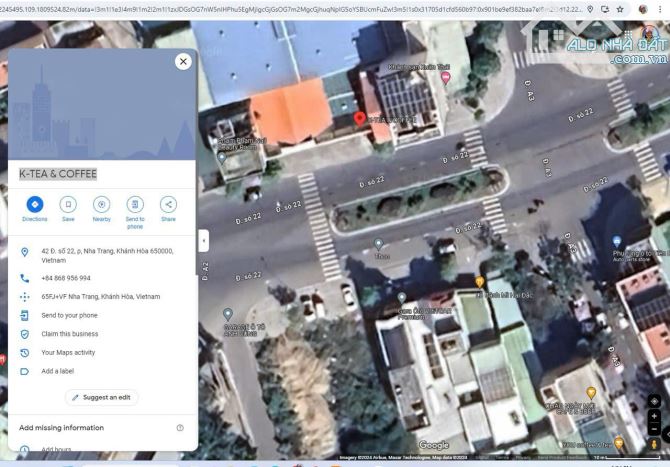Show my location on the map
The image size is (670, 467).
654,401
